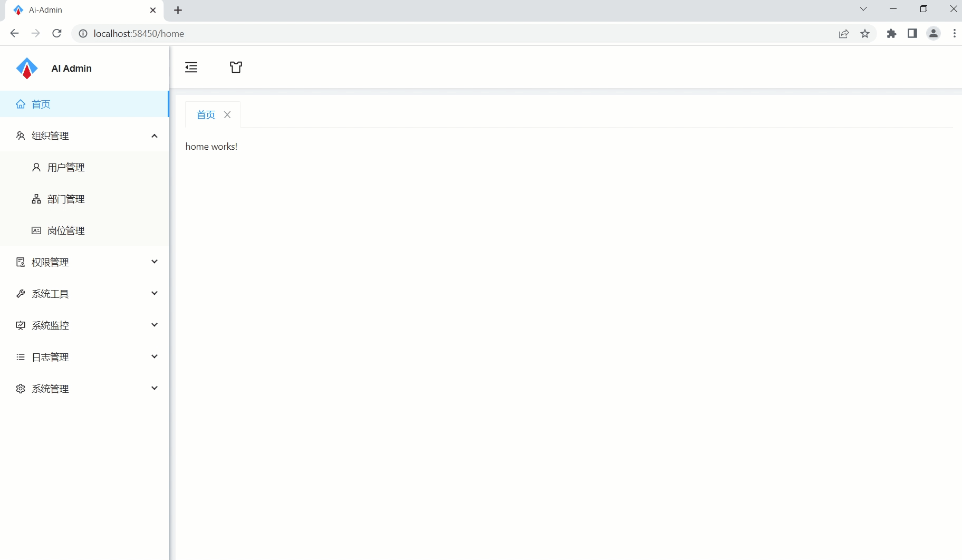This screenshot has height=560, width=962.
Task: Click the 组织管理 people icon
Action: pyautogui.click(x=21, y=136)
